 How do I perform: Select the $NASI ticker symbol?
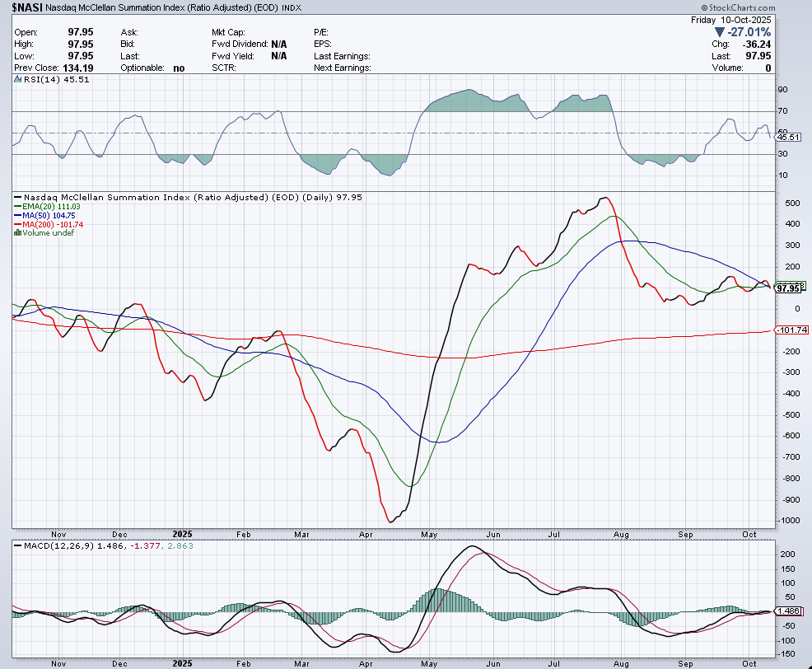point(27,7)
